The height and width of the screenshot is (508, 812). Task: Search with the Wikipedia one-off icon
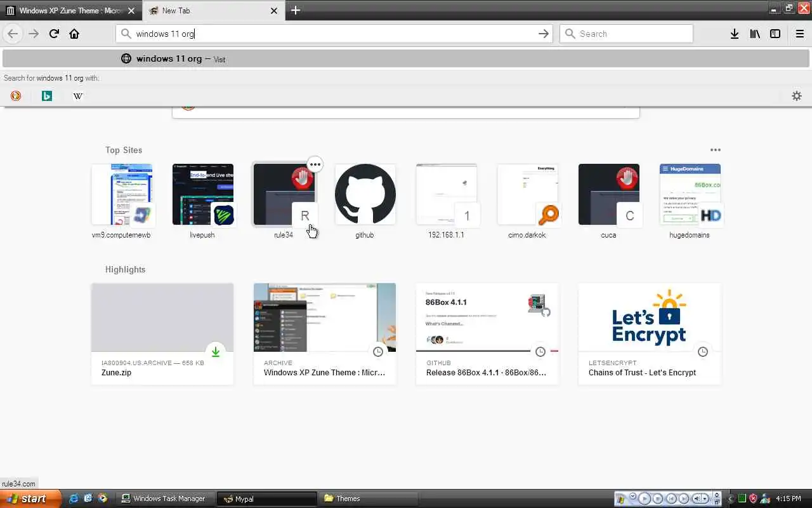[78, 96]
